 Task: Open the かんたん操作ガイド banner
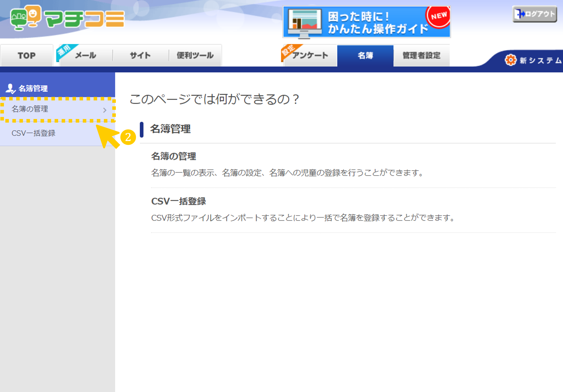(367, 22)
